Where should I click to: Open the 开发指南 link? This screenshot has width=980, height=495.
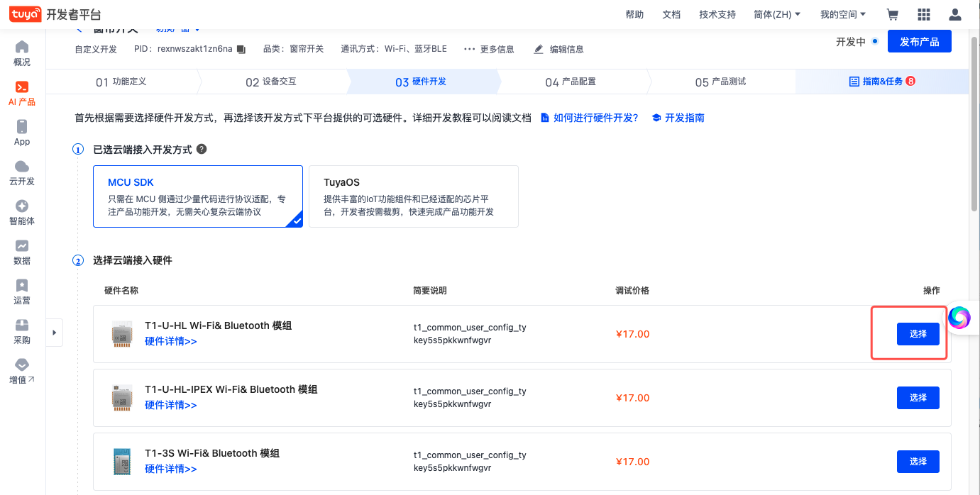(x=678, y=118)
